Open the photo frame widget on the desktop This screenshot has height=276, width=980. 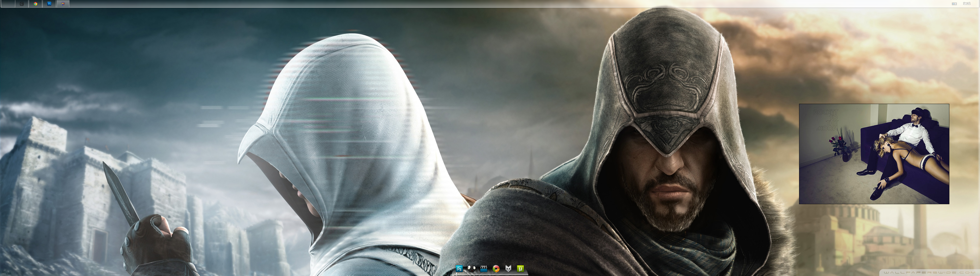(x=874, y=154)
